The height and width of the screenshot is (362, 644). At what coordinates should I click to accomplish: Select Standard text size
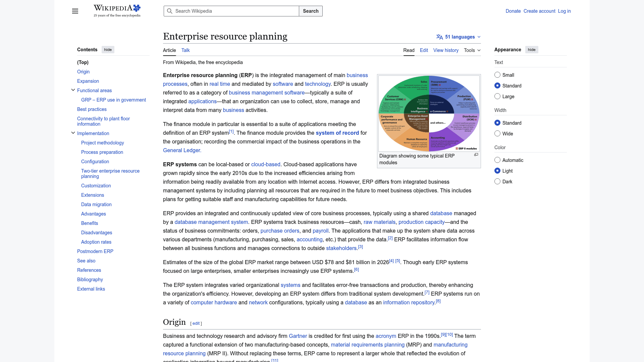point(497,85)
